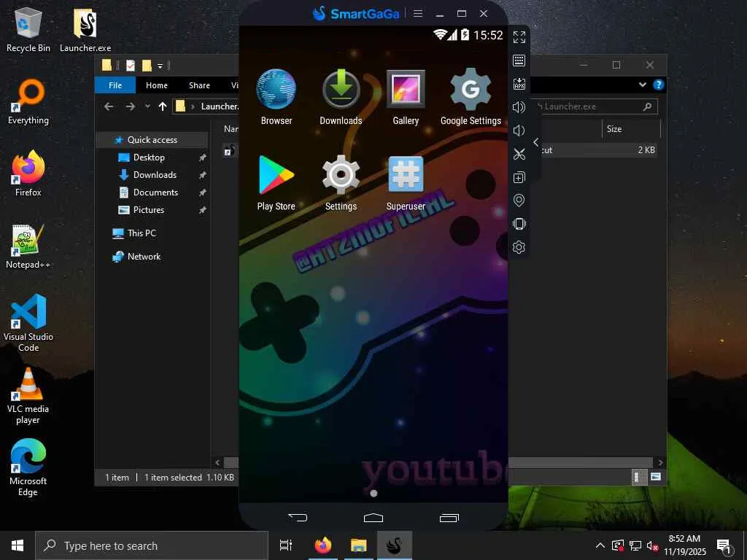Tap the Android home navigation button
The height and width of the screenshot is (560, 747).
point(373,518)
